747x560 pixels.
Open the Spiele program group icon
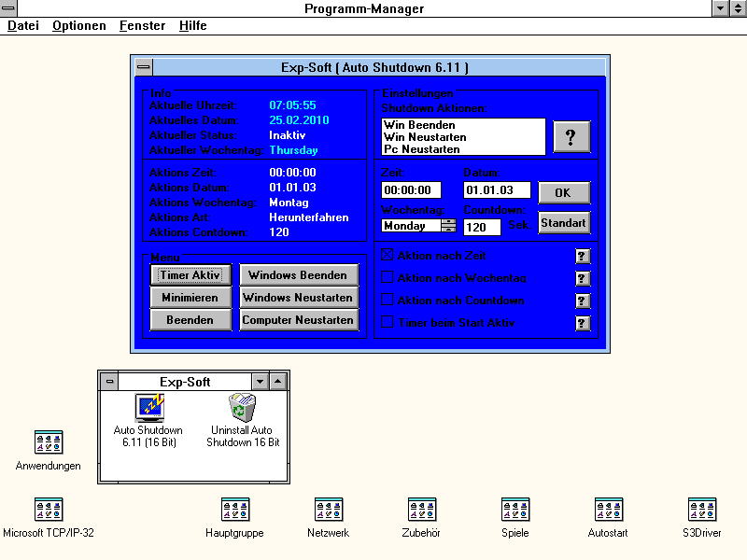pyautogui.click(x=514, y=510)
